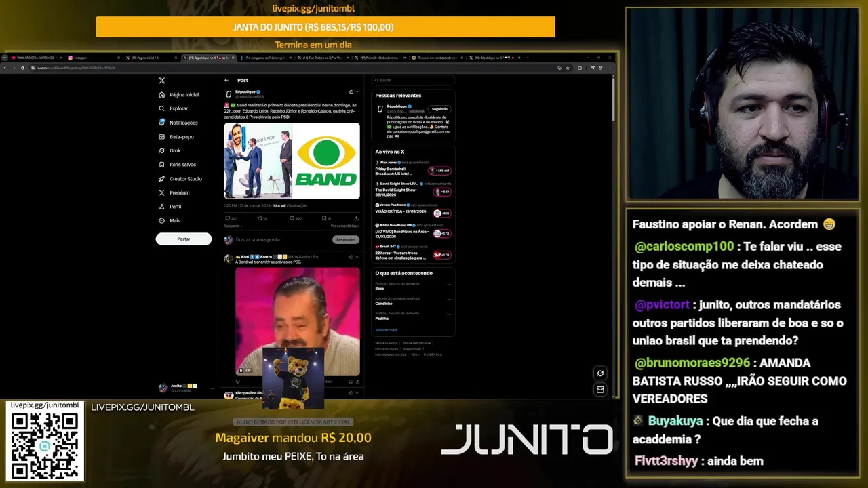Image resolution: width=868 pixels, height=488 pixels.
Task: Open Junito account menu in sidebar
Action: coord(187,388)
